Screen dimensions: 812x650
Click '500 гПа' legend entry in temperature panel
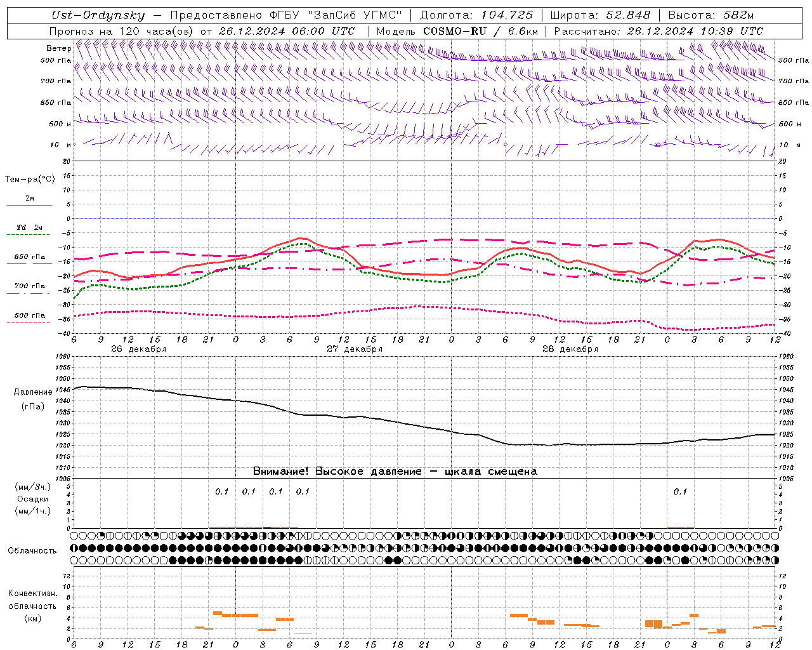(29, 315)
